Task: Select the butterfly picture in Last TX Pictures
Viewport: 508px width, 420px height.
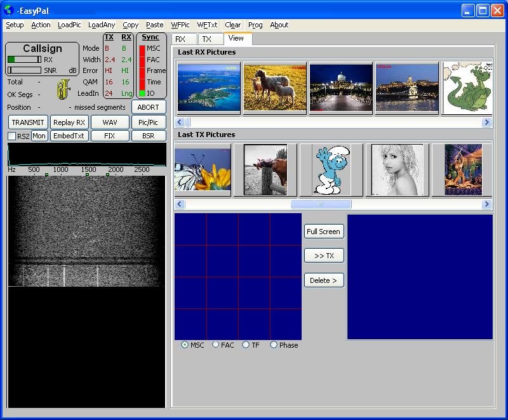Action: click(x=203, y=169)
